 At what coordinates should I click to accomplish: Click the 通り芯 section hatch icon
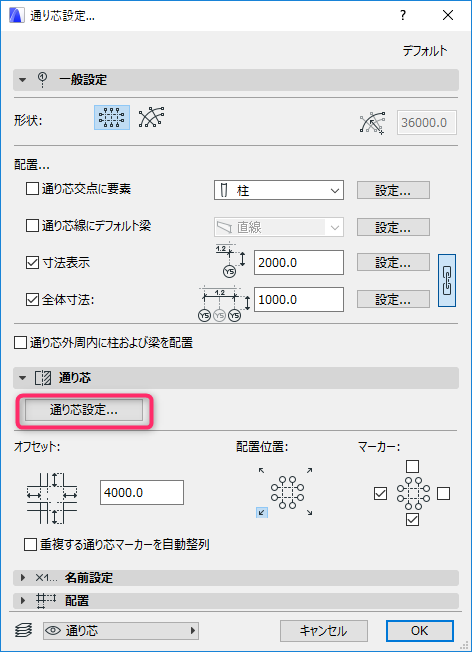coord(43,378)
